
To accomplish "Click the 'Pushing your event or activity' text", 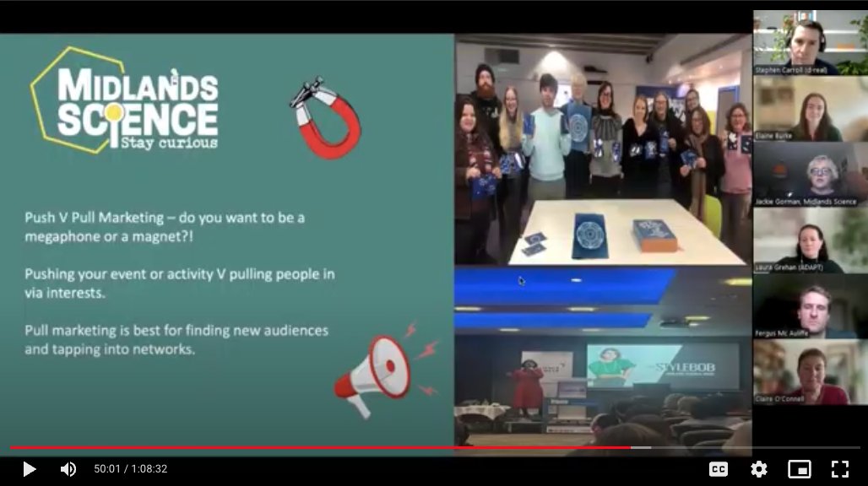I will coord(179,283).
